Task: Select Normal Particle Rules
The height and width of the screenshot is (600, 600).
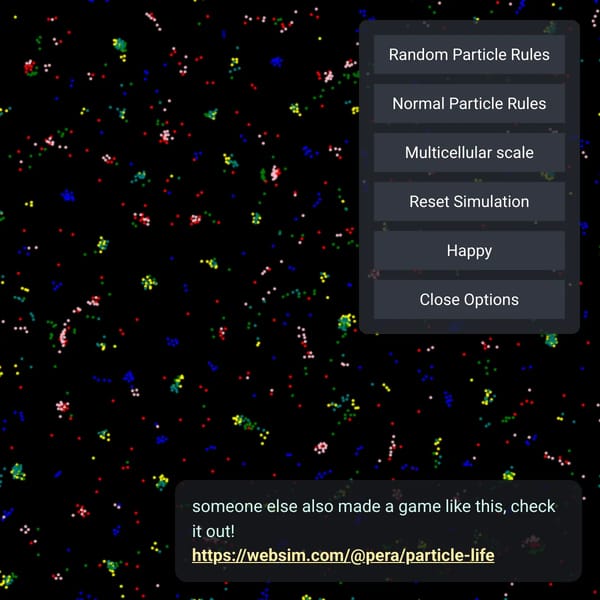Action: click(469, 103)
